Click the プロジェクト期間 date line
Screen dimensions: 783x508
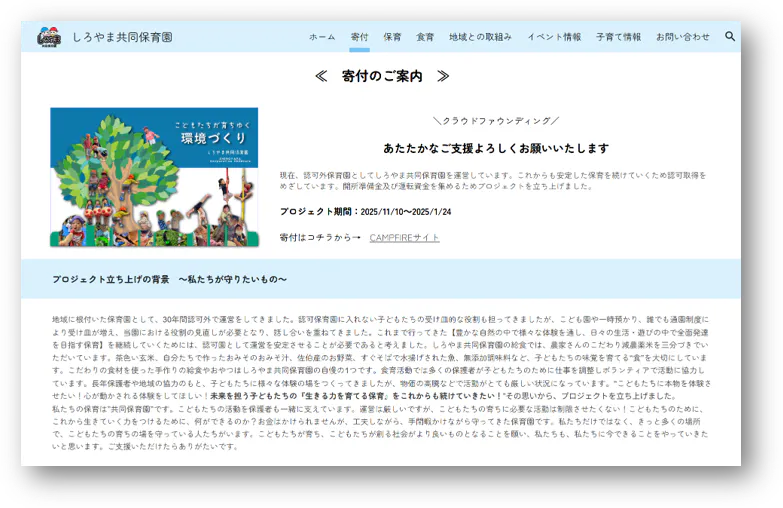pos(365,212)
